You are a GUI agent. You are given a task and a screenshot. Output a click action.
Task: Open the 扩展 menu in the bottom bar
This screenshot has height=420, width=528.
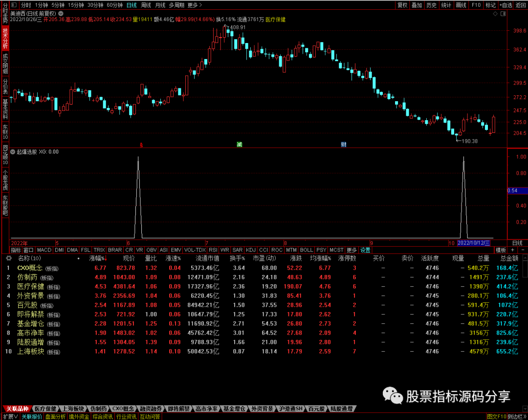[10, 417]
